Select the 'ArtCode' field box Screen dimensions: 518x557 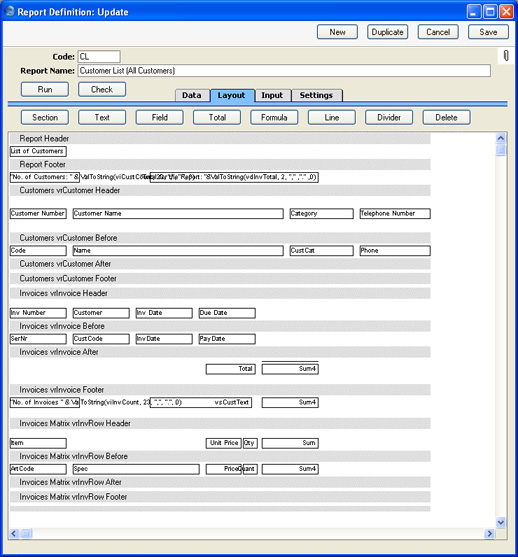click(38, 469)
